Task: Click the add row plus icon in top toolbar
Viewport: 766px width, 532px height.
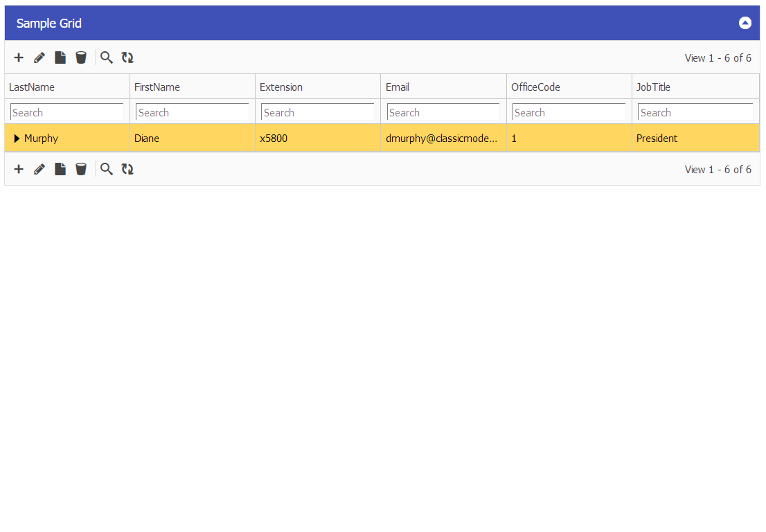Action: tap(19, 57)
